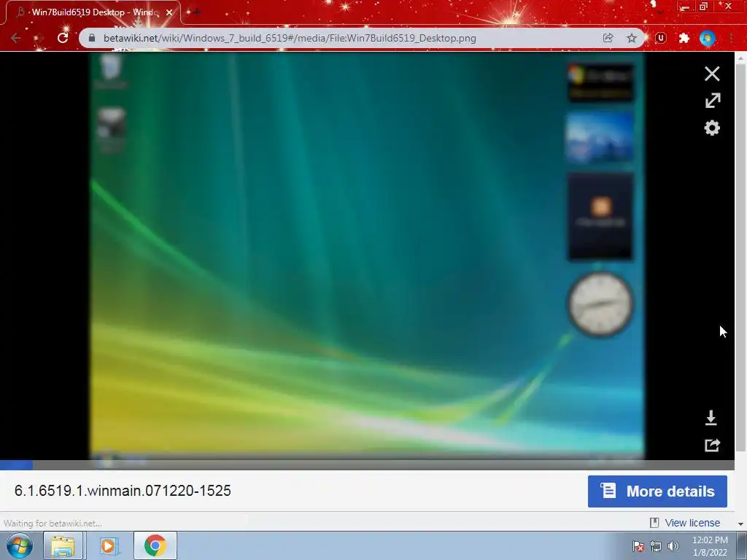Viewport: 747px width, 560px height.
Task: Select the Win7Build6519 Desktop tab
Action: tap(93, 12)
